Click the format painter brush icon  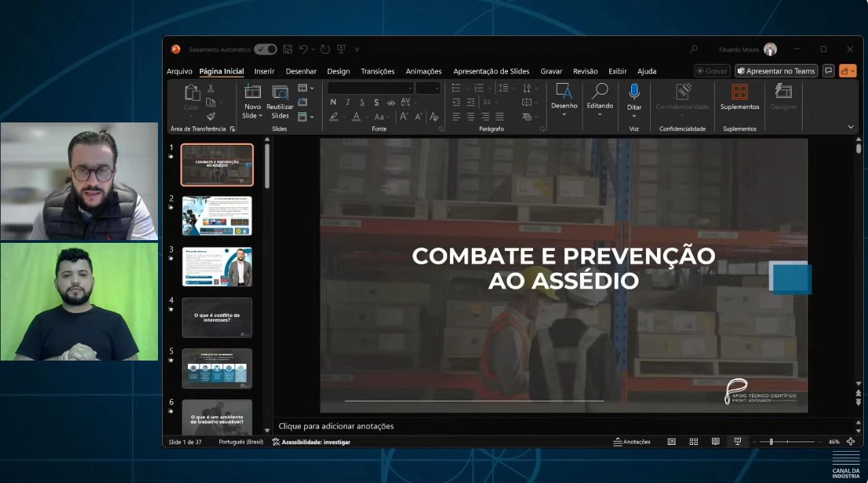[211, 116]
